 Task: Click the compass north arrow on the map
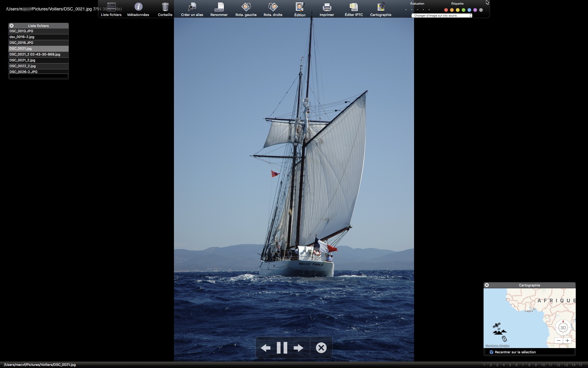click(x=563, y=321)
